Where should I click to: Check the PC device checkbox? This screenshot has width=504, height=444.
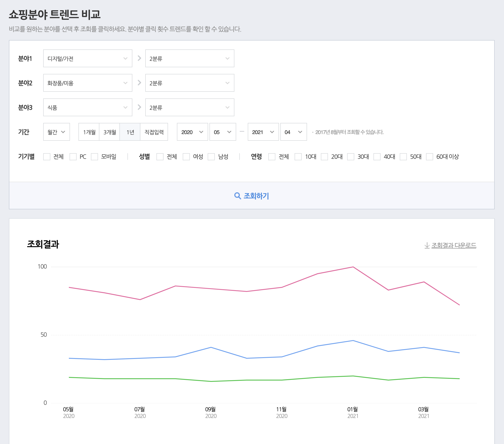click(x=73, y=157)
